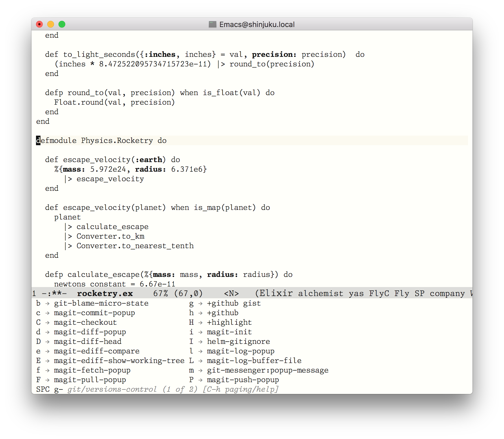Click the Float.round(val, precision) line
504x439 pixels.
click(114, 102)
